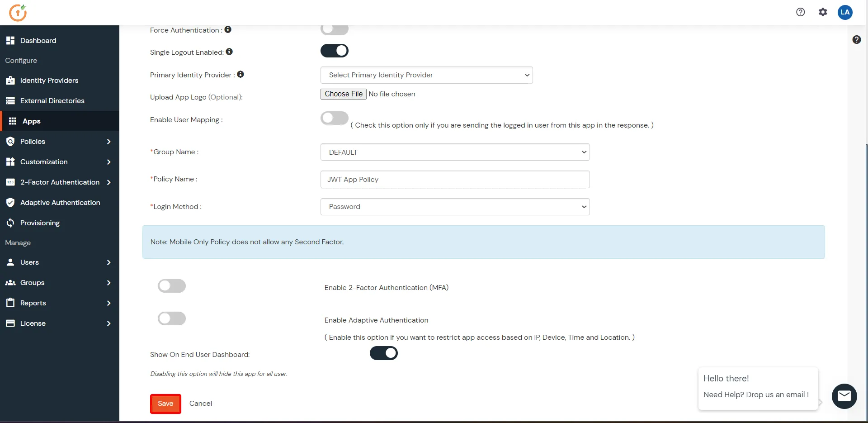The width and height of the screenshot is (868, 423).
Task: Open the Login Method Password dropdown
Action: [x=455, y=207]
